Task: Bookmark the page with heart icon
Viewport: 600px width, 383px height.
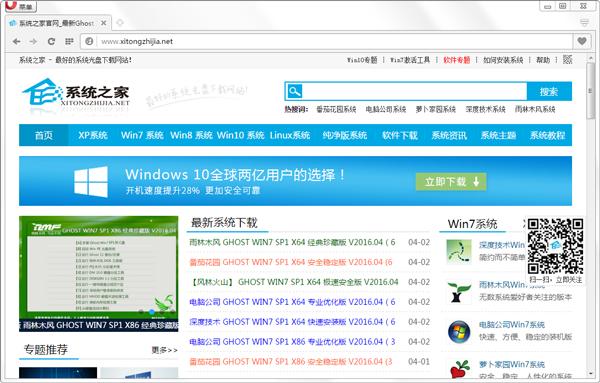Action: pyautogui.click(x=582, y=41)
